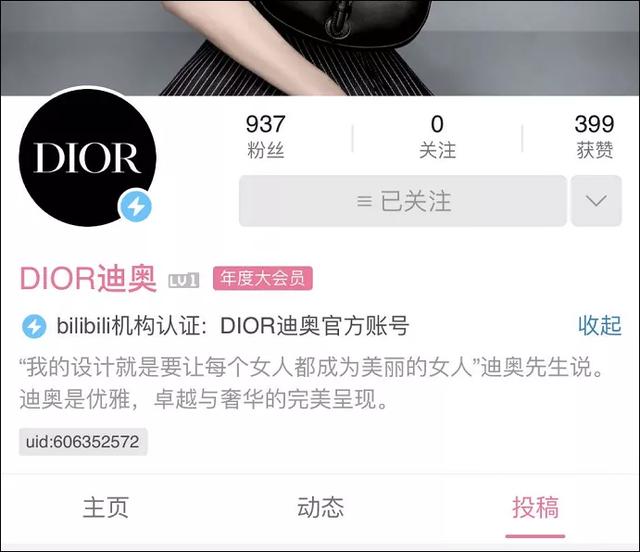The image size is (640, 552).
Task: Tap the 年度大会员 membership badge
Action: click(x=263, y=278)
